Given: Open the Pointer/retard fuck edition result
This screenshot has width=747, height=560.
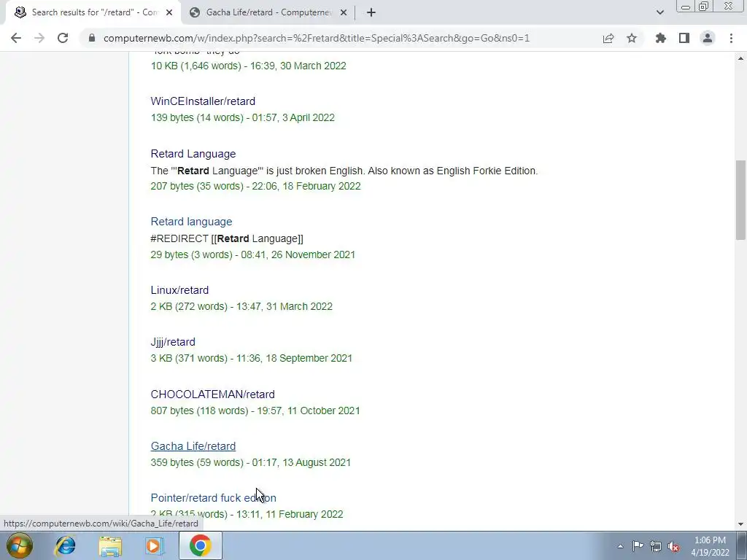Looking at the screenshot, I should pos(214,498).
